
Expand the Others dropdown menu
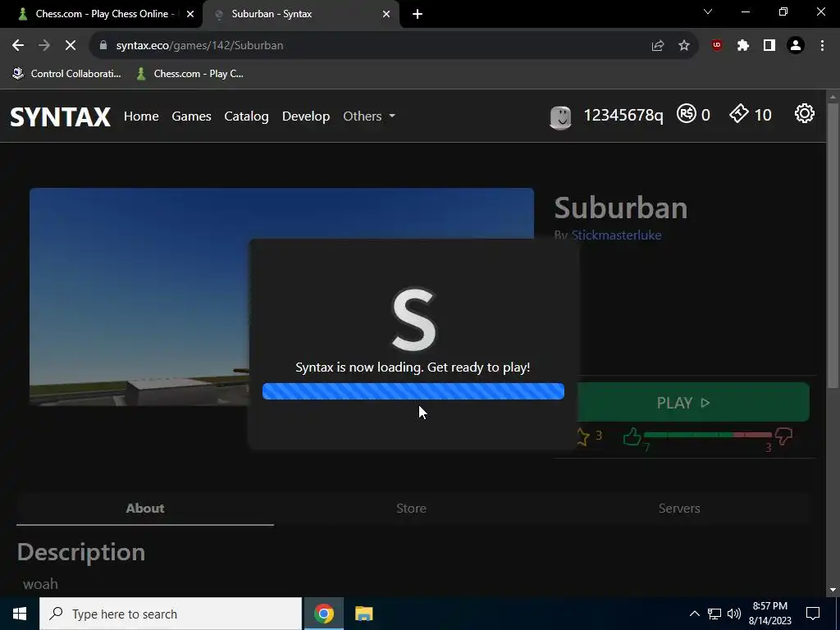click(x=369, y=116)
